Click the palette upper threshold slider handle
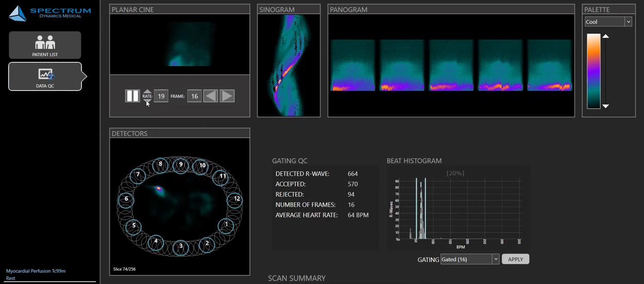This screenshot has width=644, height=284. 606,36
